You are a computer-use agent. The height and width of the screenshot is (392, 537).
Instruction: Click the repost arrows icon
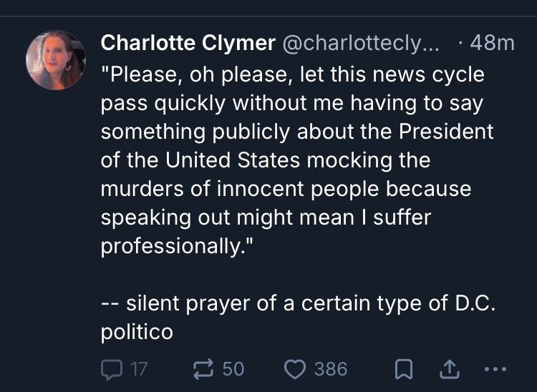tap(203, 369)
